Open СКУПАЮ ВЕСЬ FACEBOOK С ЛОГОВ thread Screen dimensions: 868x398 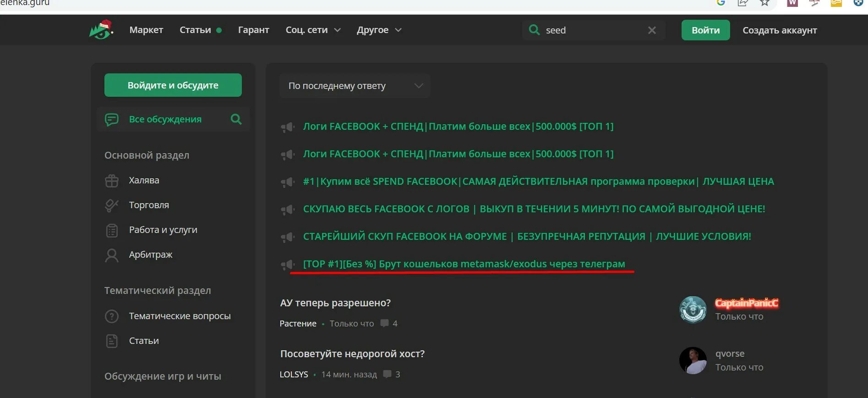(x=534, y=209)
